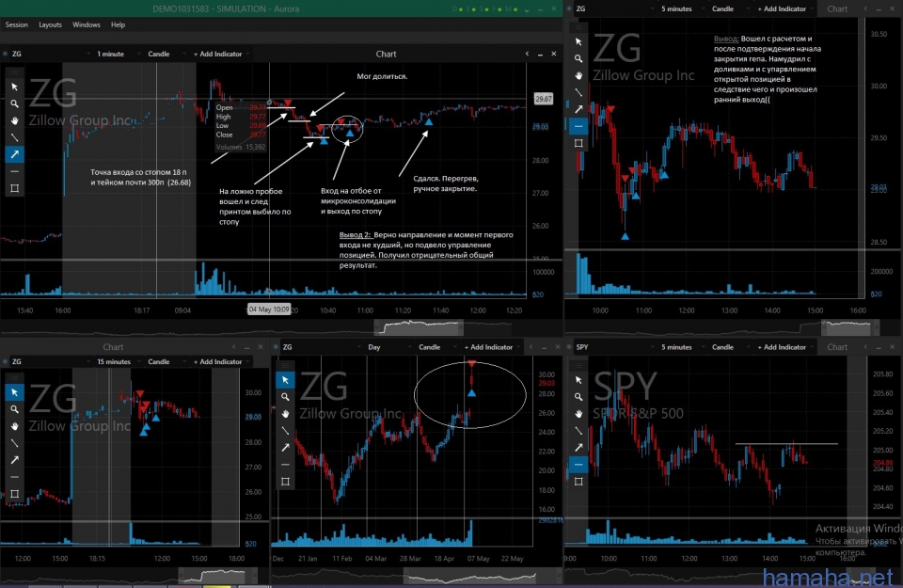This screenshot has height=588, width=903.
Task: Open the Help menu
Action: [x=119, y=24]
